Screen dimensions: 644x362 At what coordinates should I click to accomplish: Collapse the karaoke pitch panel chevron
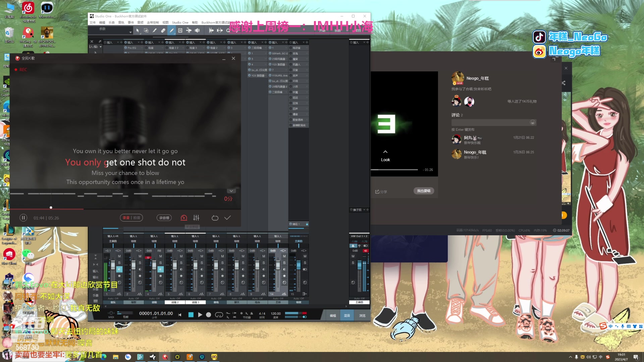coord(231,191)
